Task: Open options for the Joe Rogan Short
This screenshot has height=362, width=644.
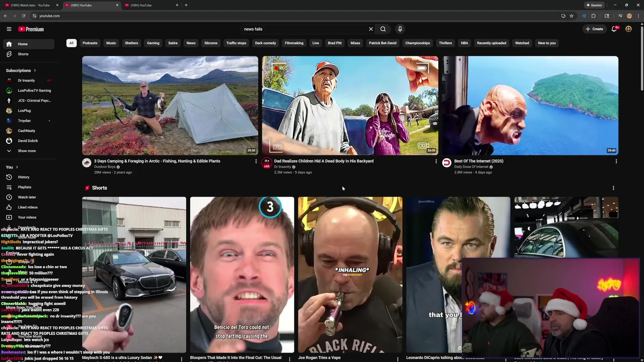Action: [397, 359]
